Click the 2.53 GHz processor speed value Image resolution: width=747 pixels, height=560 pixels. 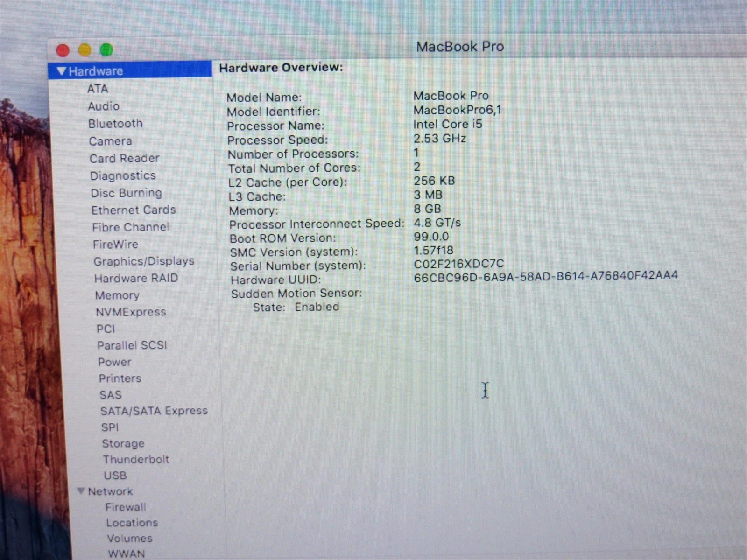point(439,139)
